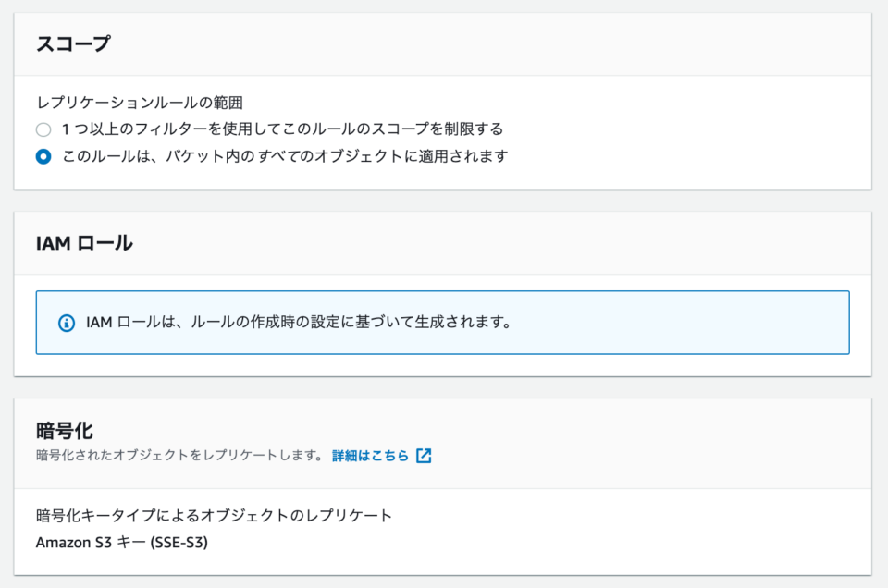The height and width of the screenshot is (588, 888).
Task: Click the IAM ロール info message text
Action: pyautogui.click(x=299, y=323)
